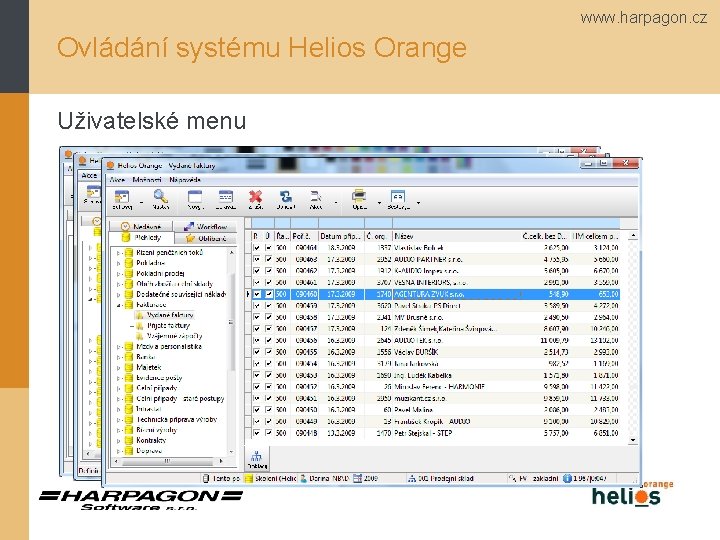Toggle second checkbox in Václav DURŠÍK row
This screenshot has height=540, width=720.
point(269,352)
